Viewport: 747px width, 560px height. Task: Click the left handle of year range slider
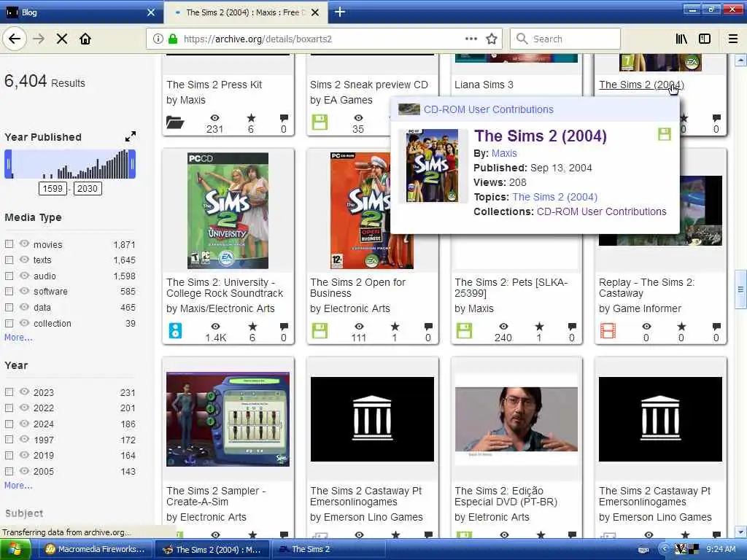8,164
